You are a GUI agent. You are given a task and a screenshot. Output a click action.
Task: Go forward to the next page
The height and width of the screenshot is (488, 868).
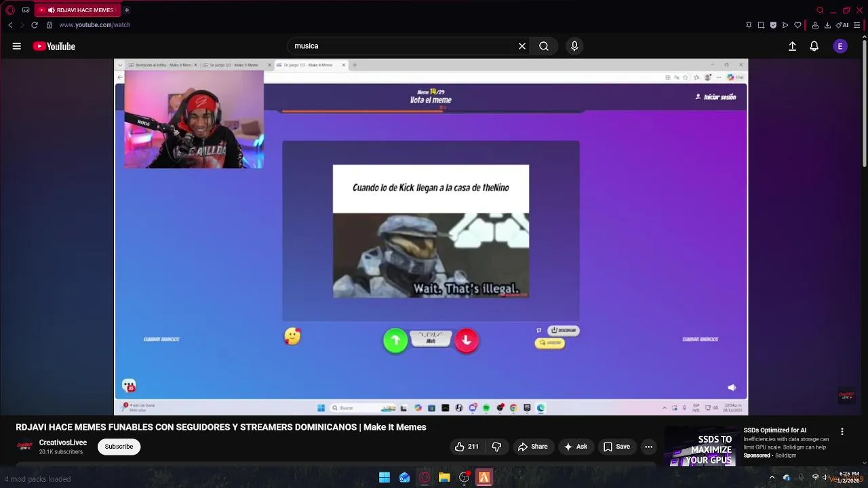pyautogui.click(x=22, y=25)
